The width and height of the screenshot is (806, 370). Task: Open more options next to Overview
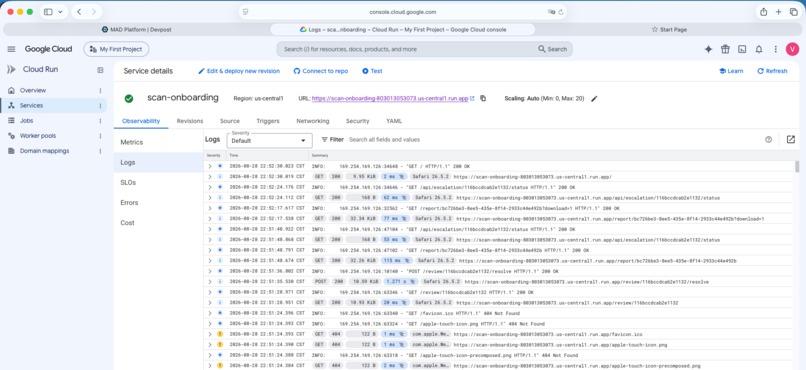(100, 90)
